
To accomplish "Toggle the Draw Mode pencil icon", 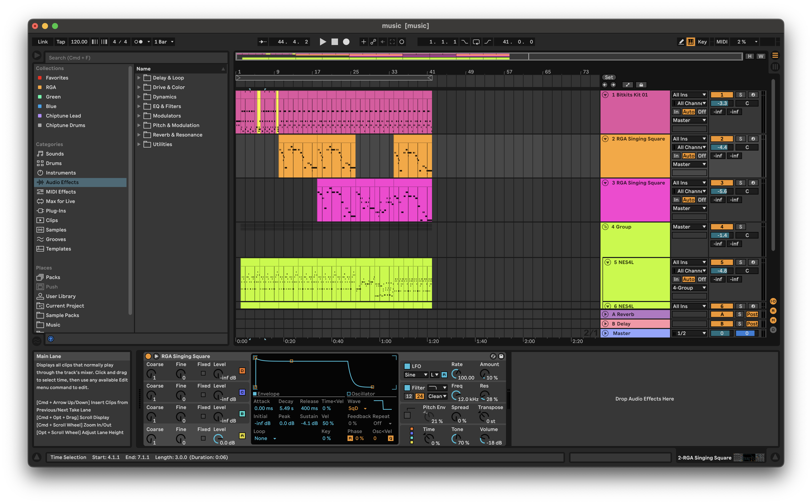I will 681,42.
